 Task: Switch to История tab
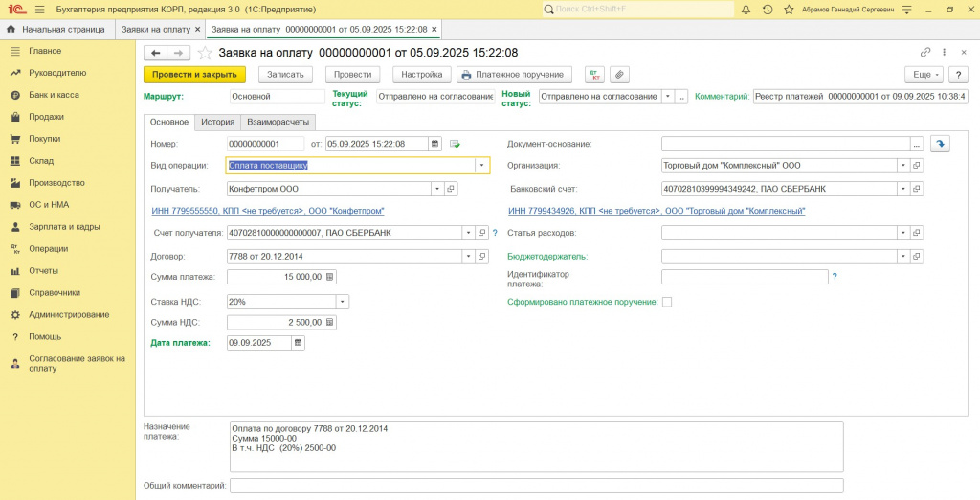(x=217, y=122)
